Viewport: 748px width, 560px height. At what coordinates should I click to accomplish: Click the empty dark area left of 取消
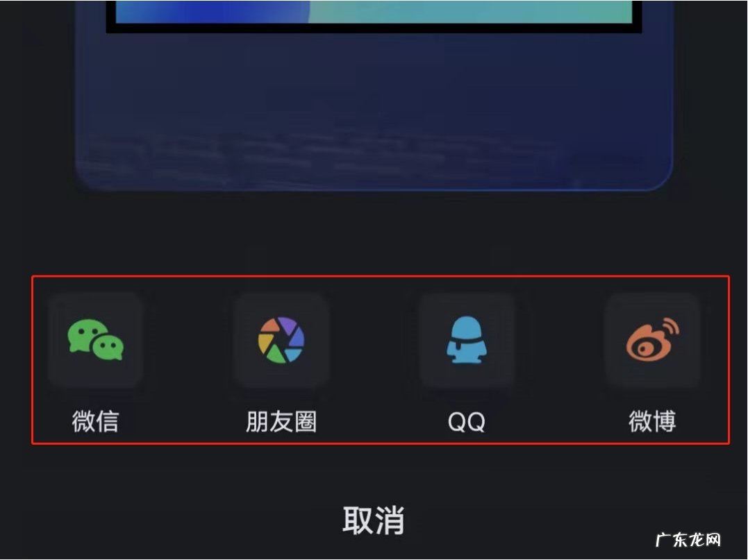click(167, 520)
